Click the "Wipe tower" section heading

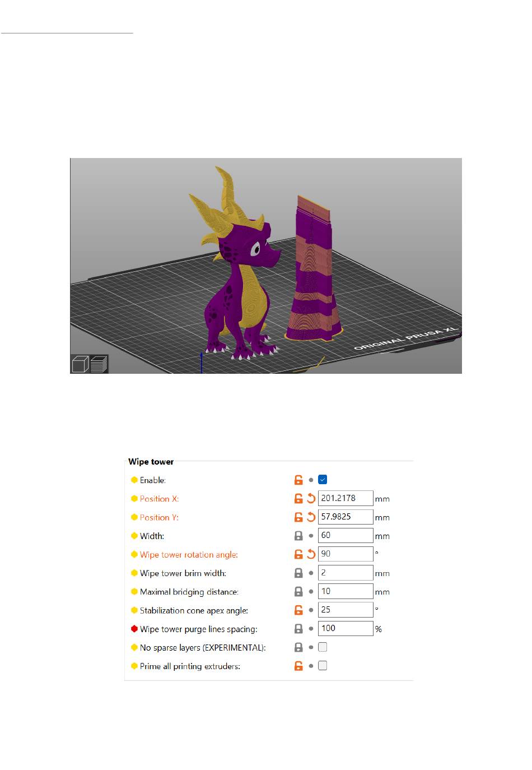(x=151, y=462)
